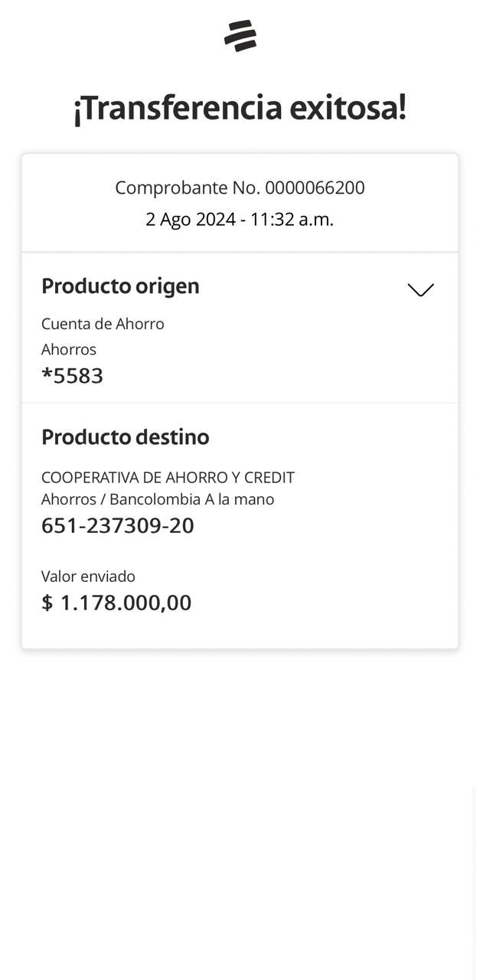Click receipt number 0000066200
This screenshot has height=980, width=480.
point(315,188)
